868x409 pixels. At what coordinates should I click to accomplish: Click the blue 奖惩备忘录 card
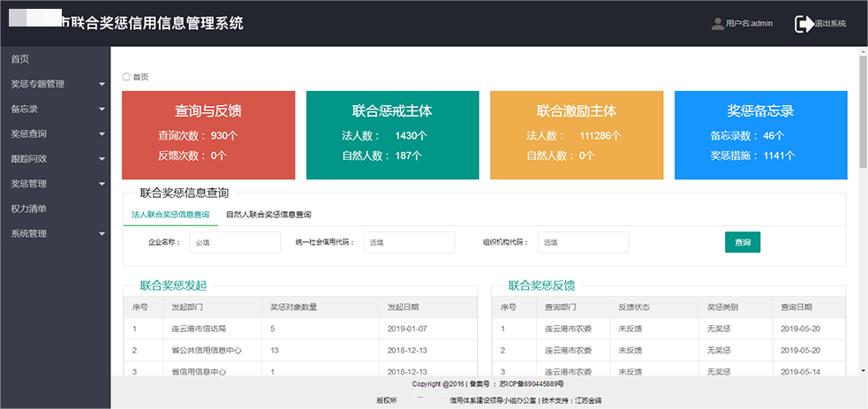click(x=760, y=135)
